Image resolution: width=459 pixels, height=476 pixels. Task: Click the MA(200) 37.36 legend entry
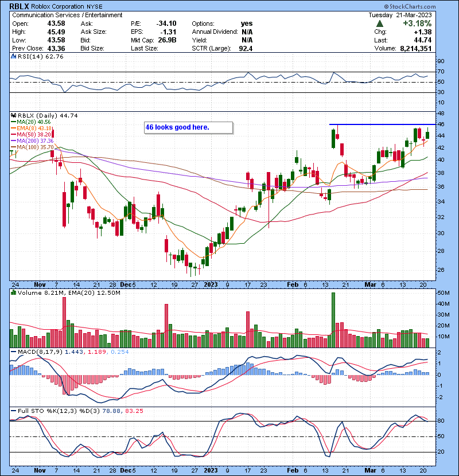pos(32,141)
